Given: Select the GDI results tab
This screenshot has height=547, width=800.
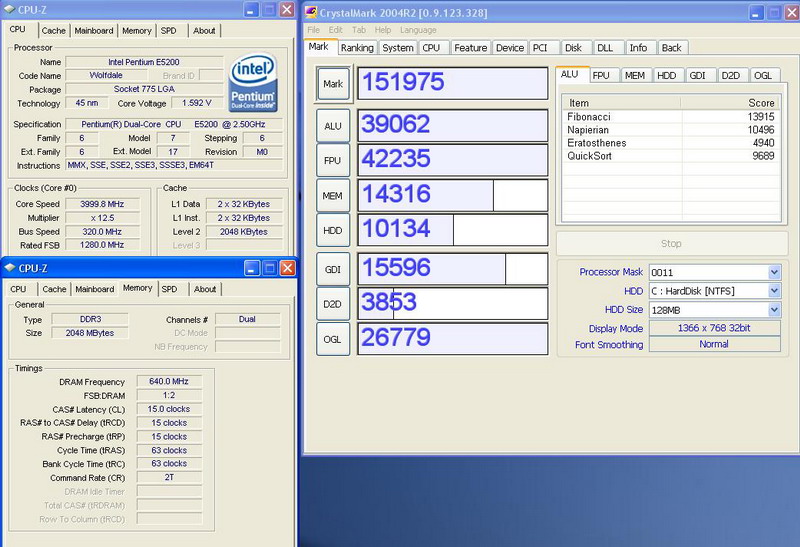Looking at the screenshot, I should (700, 76).
